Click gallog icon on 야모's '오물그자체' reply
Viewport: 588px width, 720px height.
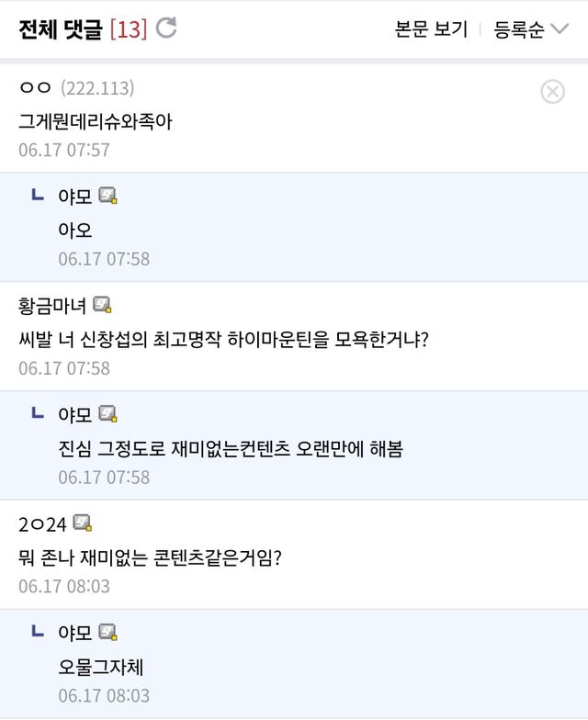pos(108,633)
